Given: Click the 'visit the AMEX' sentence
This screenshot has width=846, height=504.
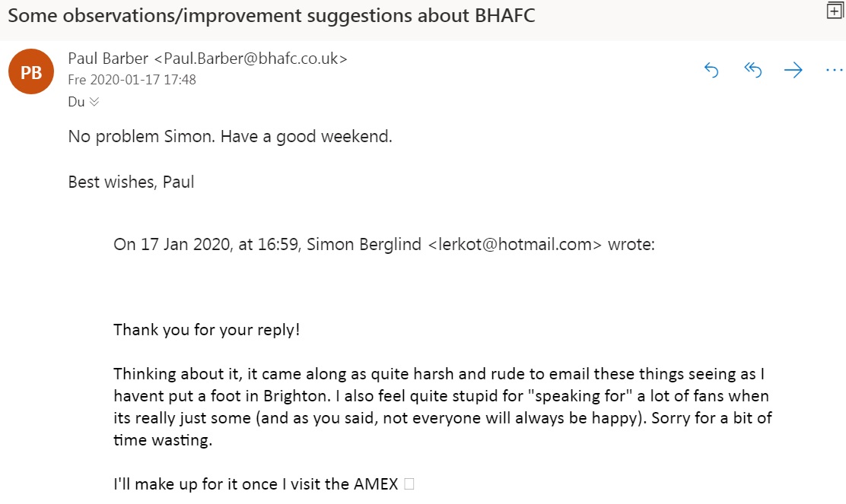Looking at the screenshot, I should pos(256,484).
